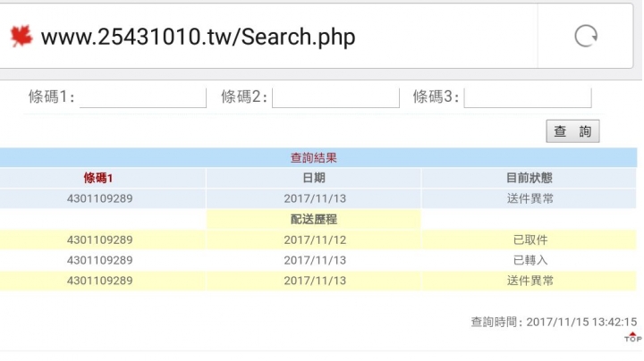Image resolution: width=644 pixels, height=361 pixels.
Task: Select the 目前狀態 column header
Action: [529, 178]
